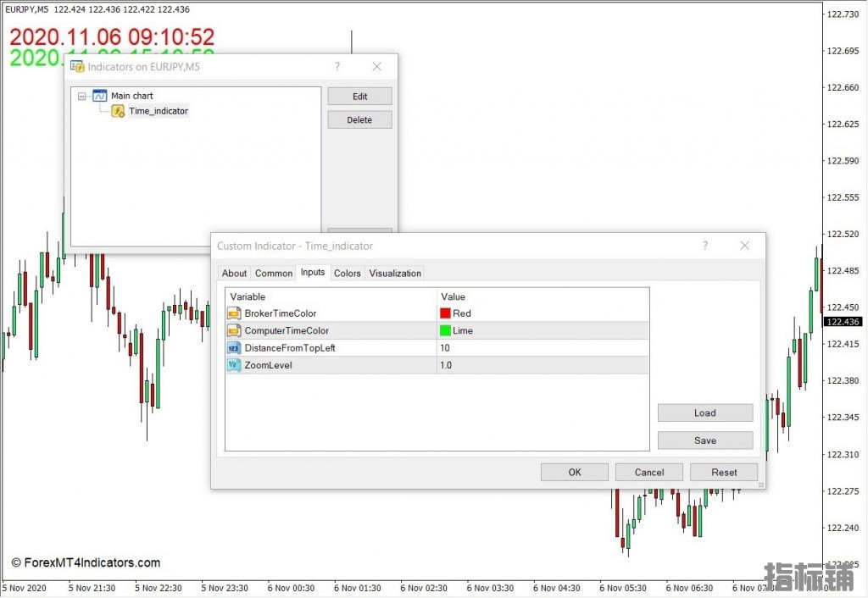Screen dimensions: 868x598
Task: Switch to the Colors tab
Action: [x=347, y=273]
